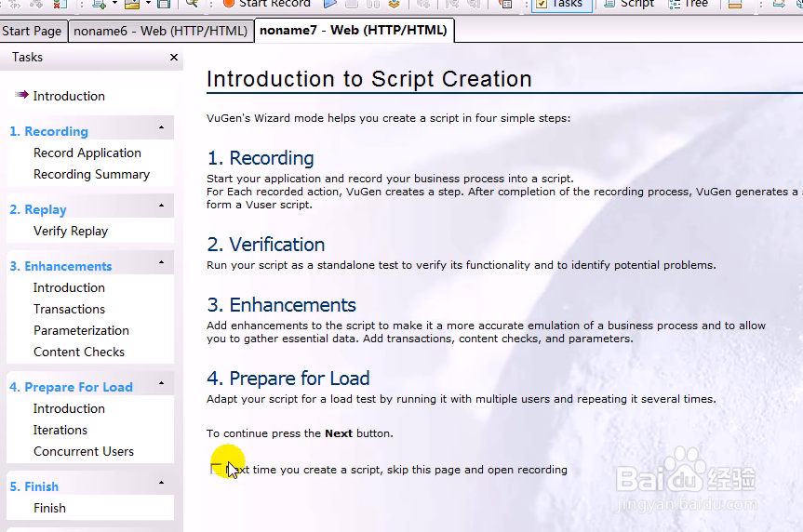This screenshot has width=803, height=532.
Task: Click the '1. Recording' heading in main page
Action: [261, 158]
